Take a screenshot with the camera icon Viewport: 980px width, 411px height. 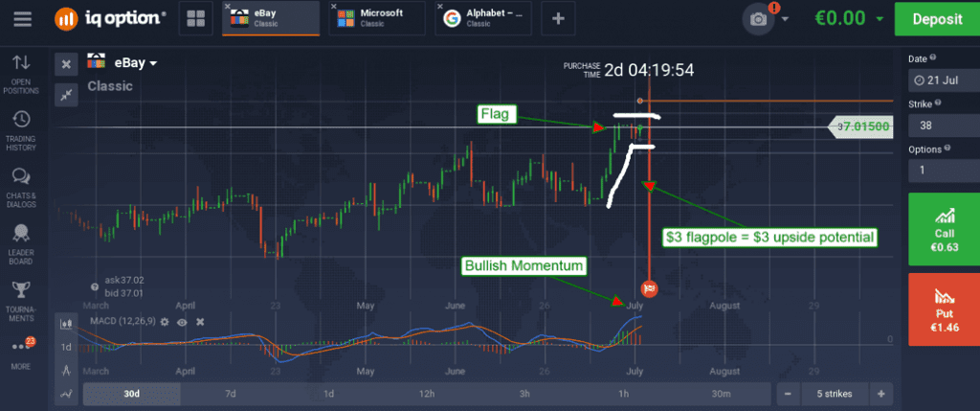coord(758,19)
